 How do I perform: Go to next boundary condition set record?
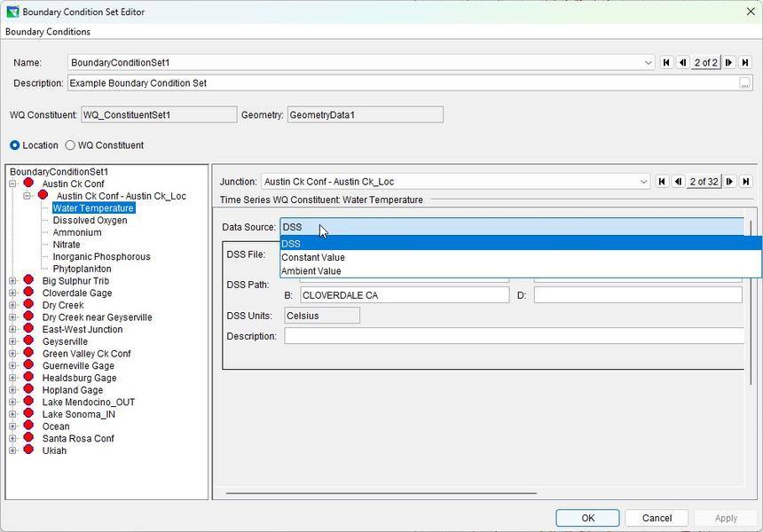[728, 62]
